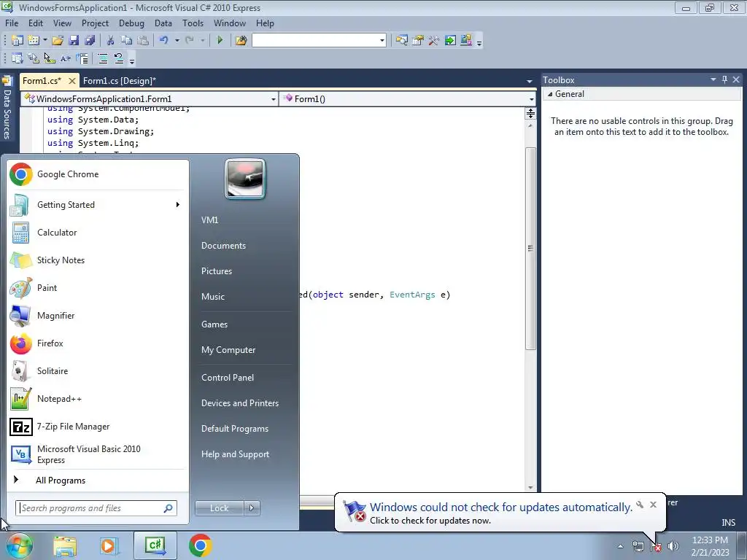Open notification settings via the balloon's wrench icon
Screen dimensions: 747x560
640,505
